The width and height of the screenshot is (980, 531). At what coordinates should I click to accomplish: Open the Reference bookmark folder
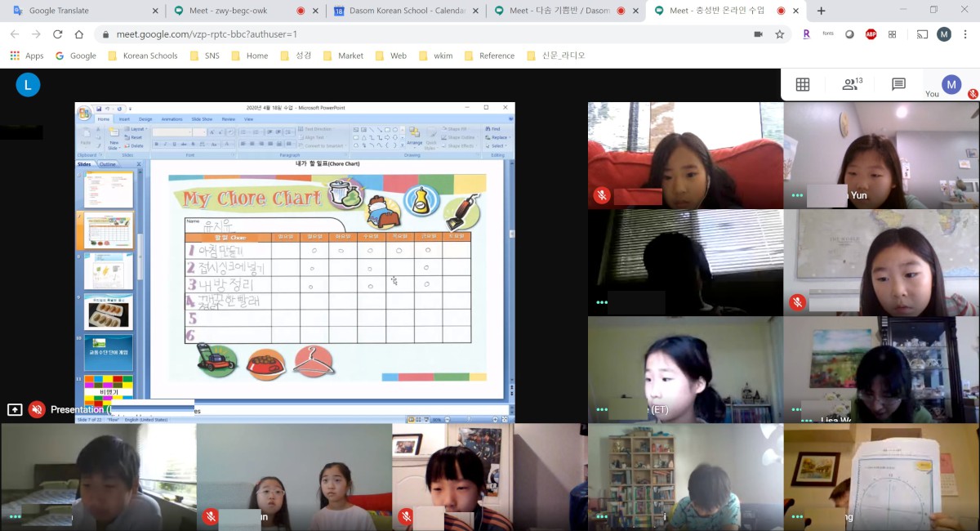coord(489,56)
